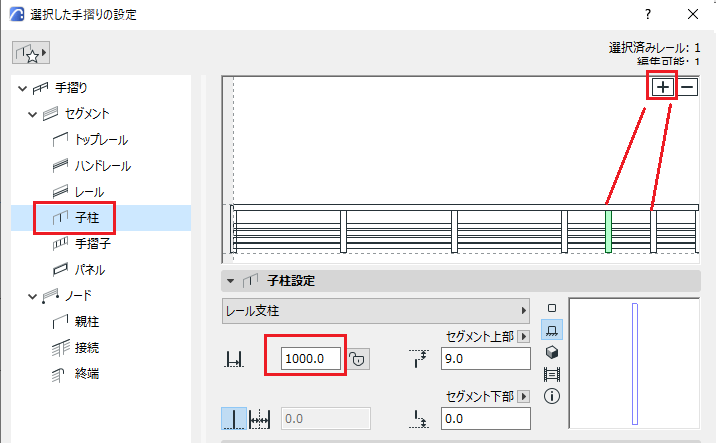Select the segment frame view icon
Image resolution: width=719 pixels, height=443 pixels.
click(552, 374)
